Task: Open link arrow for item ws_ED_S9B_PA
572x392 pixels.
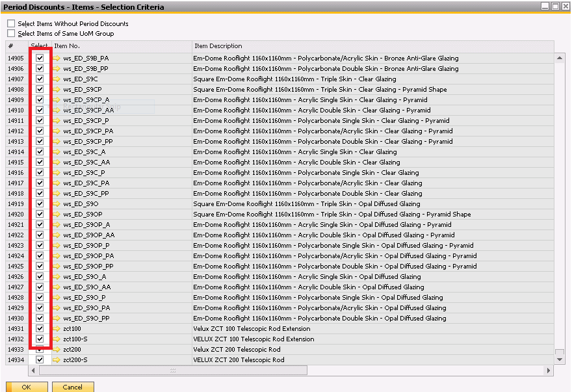Action: [x=57, y=58]
